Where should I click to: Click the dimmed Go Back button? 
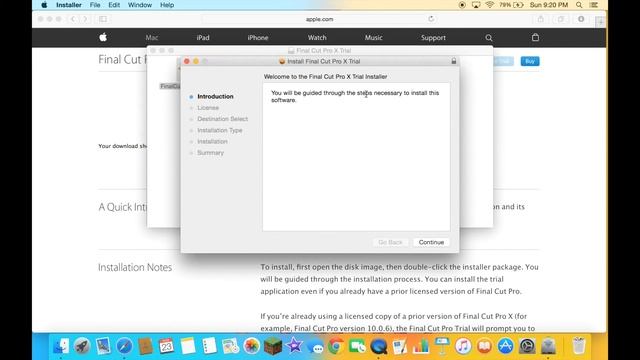tap(390, 242)
